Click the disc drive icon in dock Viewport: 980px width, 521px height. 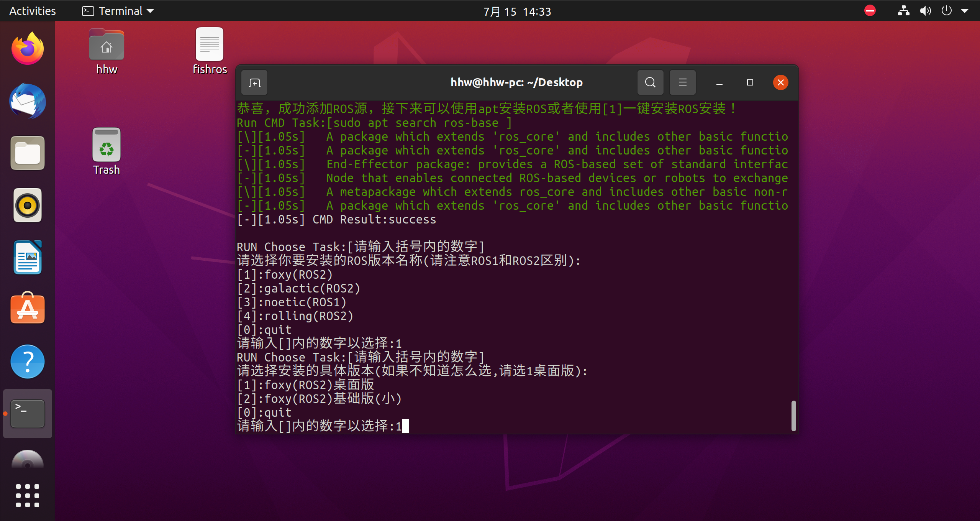pyautogui.click(x=28, y=460)
